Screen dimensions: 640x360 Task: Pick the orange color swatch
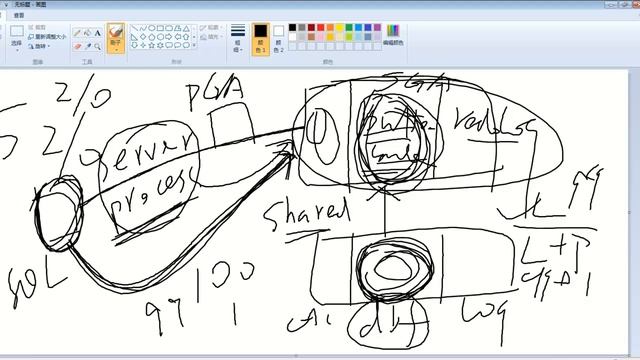click(330, 27)
